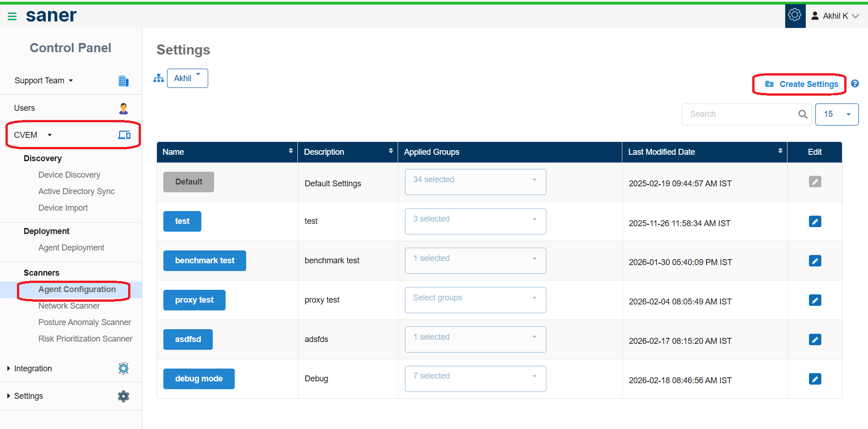Click the search magnifier icon
868x429 pixels.
(x=803, y=114)
